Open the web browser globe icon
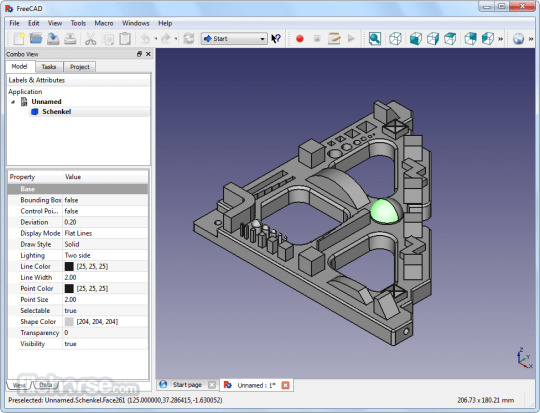540x413 pixels. pyautogui.click(x=518, y=38)
